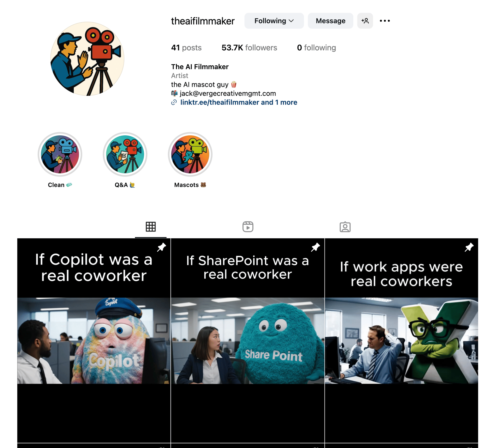Open the SharePoint real coworker post

[x=248, y=340]
